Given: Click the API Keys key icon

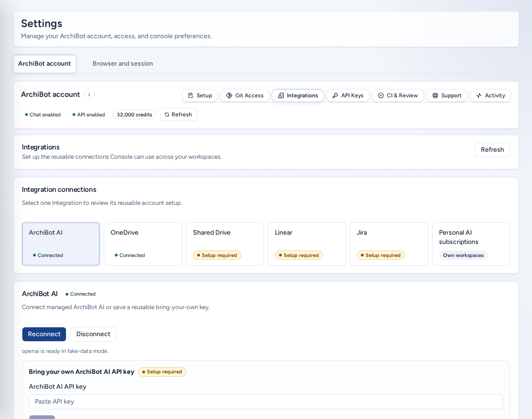Looking at the screenshot, I should [335, 95].
